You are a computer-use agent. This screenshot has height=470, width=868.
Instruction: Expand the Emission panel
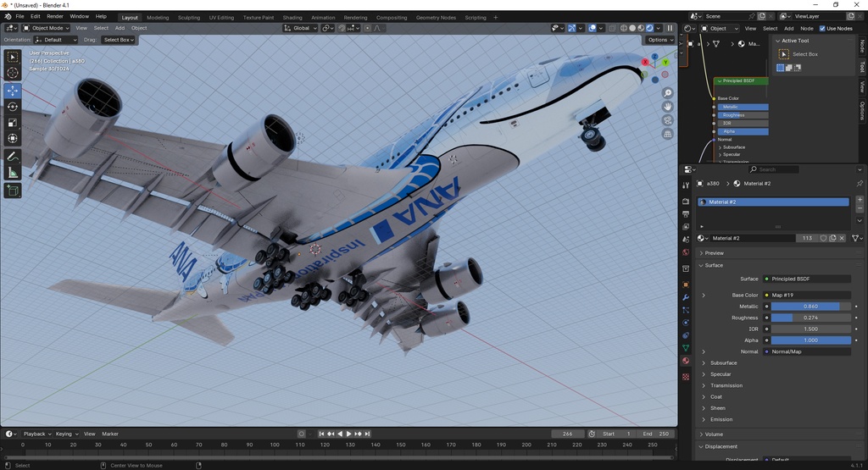(721, 419)
